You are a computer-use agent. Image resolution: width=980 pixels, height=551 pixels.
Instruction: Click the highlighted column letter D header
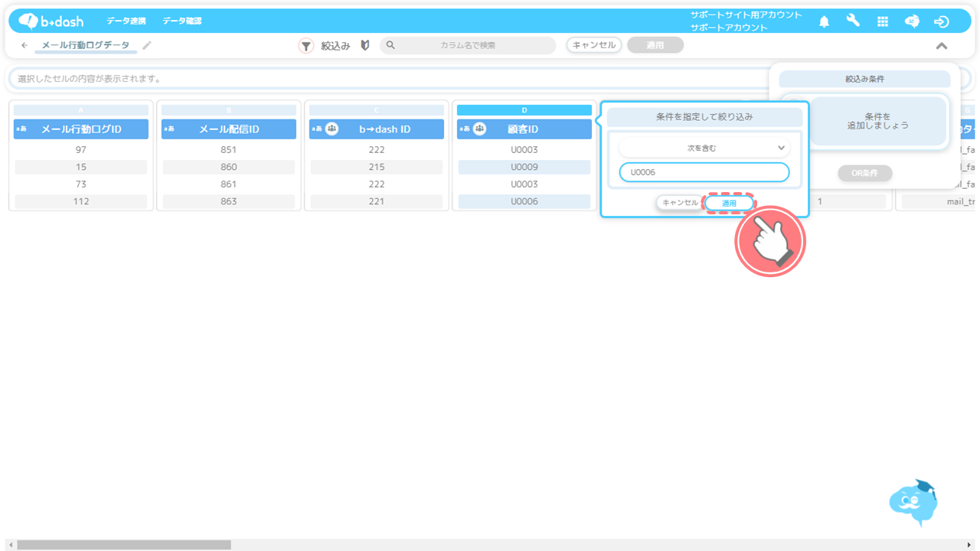click(524, 110)
